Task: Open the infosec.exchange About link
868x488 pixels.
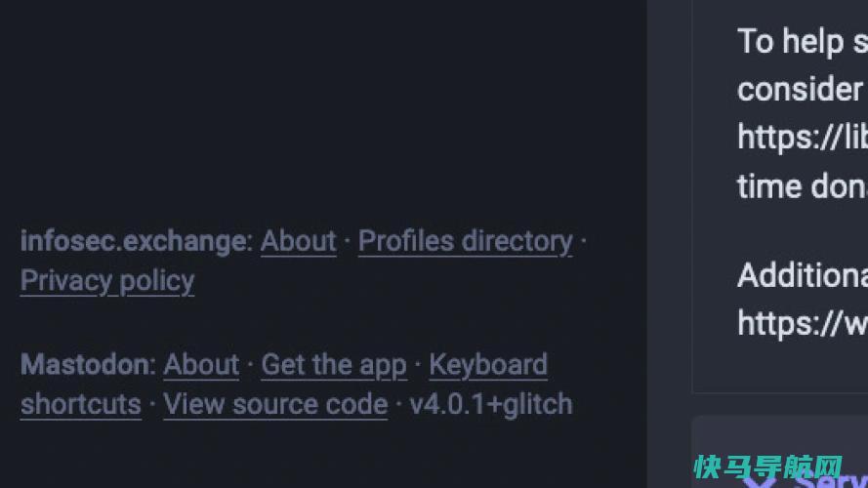Action: (x=299, y=241)
